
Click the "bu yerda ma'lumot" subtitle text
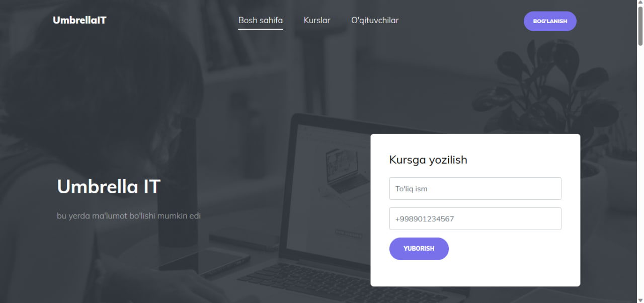click(x=129, y=216)
